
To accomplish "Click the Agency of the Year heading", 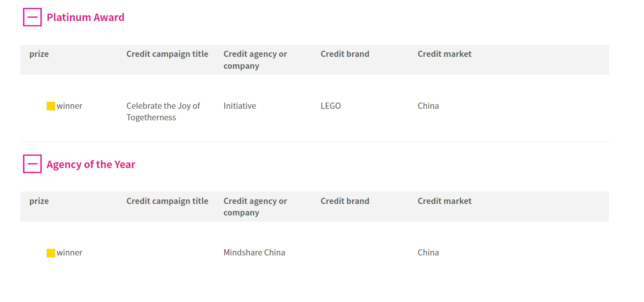I will (91, 164).
